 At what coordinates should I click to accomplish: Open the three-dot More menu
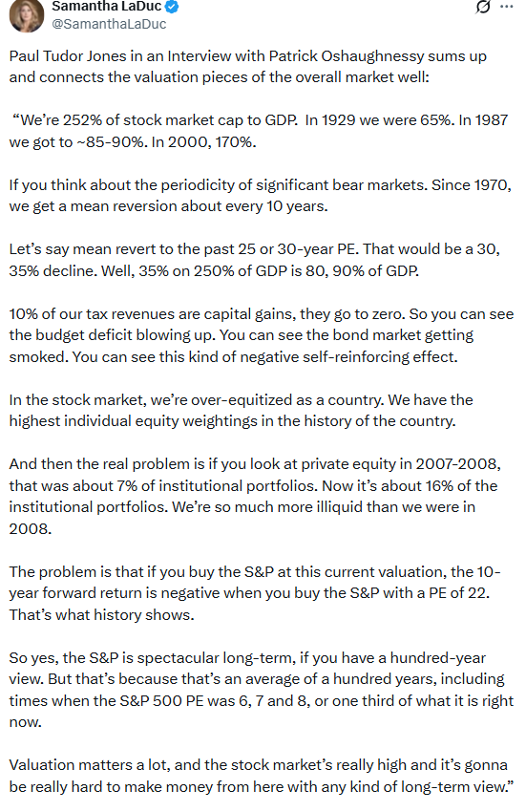[x=507, y=7]
